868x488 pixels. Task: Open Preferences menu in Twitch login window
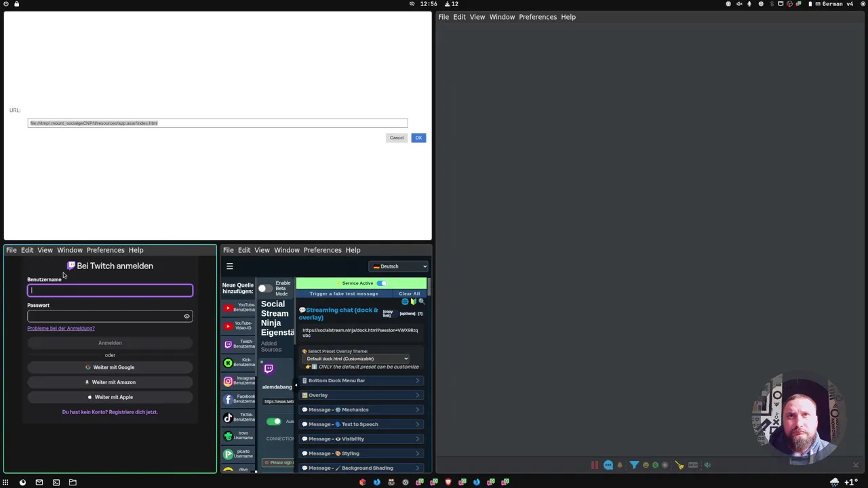[106, 250]
